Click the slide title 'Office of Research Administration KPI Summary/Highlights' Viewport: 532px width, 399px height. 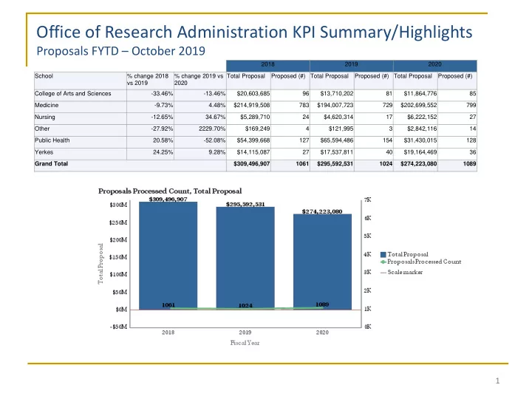coord(254,33)
